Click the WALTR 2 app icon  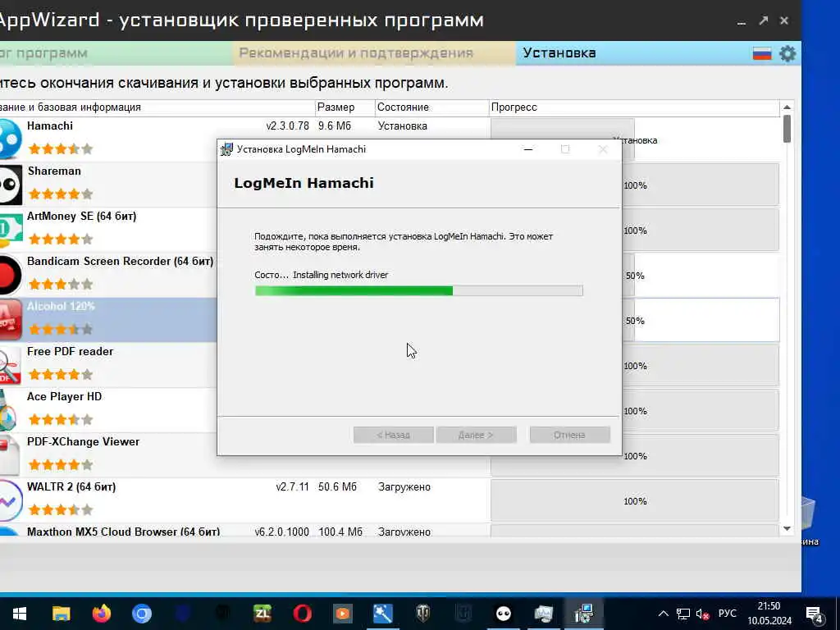coord(10,501)
